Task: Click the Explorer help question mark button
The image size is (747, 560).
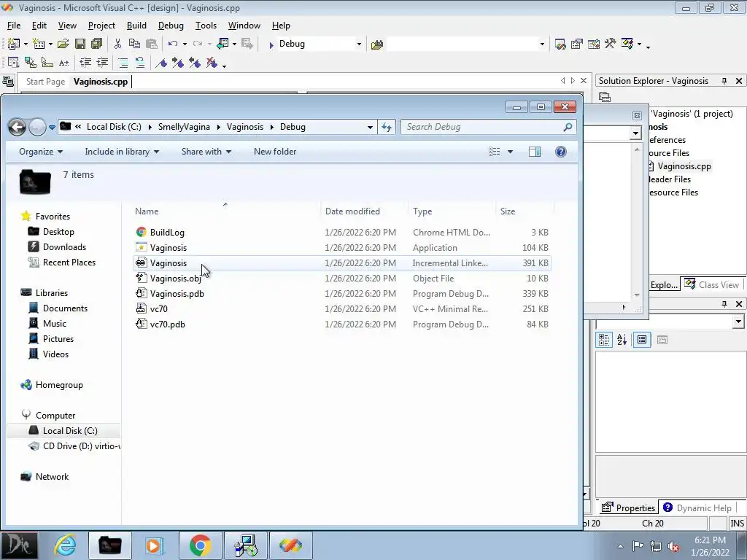Action: (561, 152)
